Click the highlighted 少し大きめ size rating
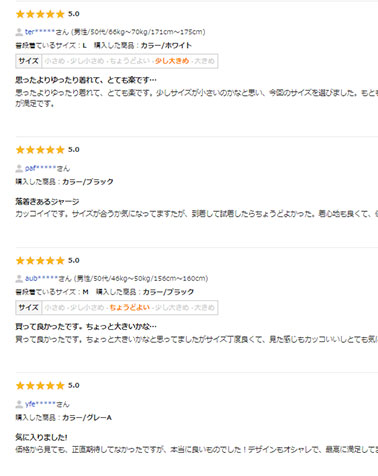This screenshot has height=476, width=378. (172, 61)
